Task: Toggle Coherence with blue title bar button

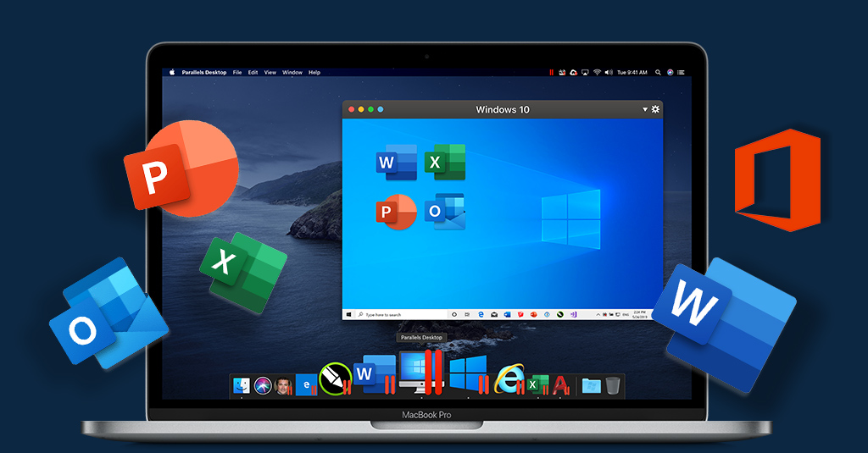Action: [381, 109]
